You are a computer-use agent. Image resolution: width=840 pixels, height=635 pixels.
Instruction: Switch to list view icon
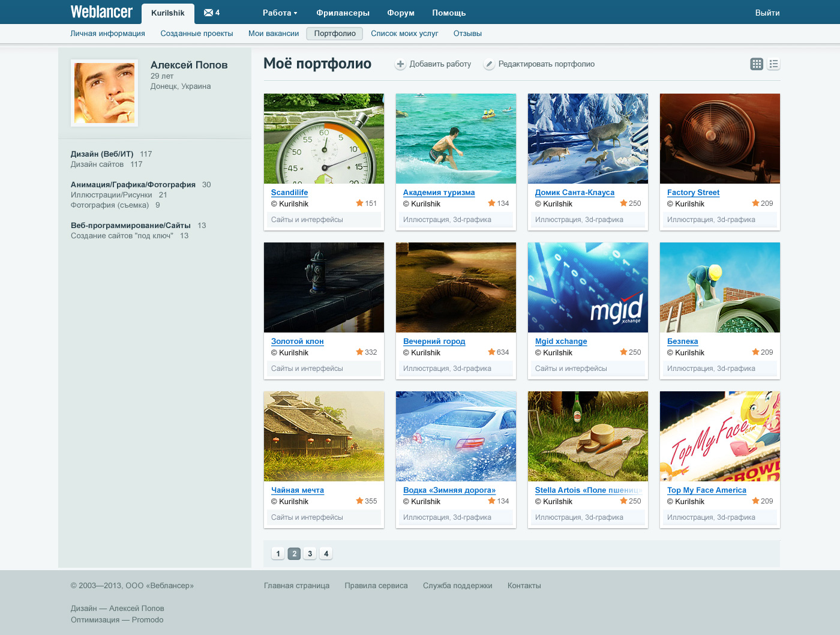773,64
